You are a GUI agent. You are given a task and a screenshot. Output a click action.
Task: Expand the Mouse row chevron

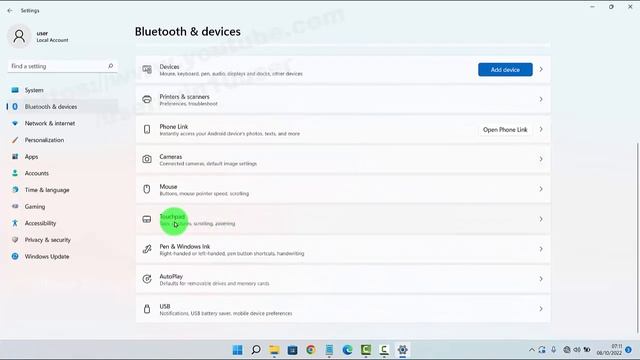point(541,189)
